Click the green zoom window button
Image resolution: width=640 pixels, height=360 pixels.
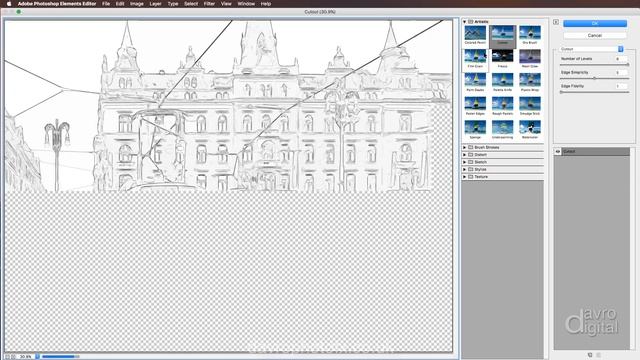pos(18,12)
